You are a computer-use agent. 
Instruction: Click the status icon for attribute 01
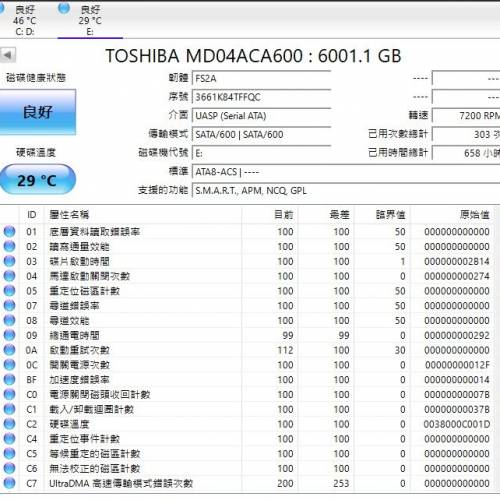click(9, 232)
